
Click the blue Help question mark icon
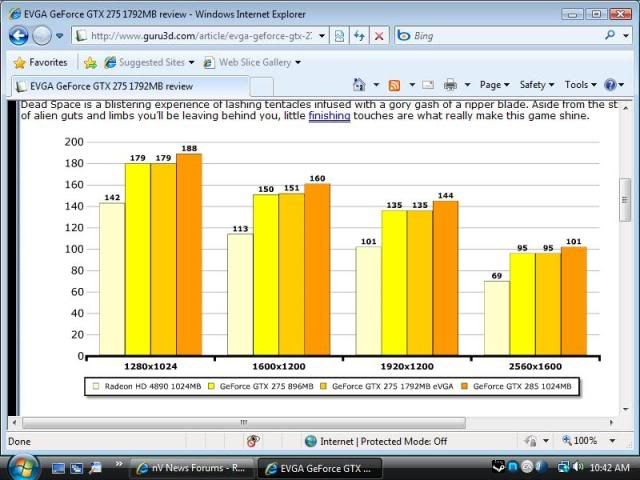point(610,85)
